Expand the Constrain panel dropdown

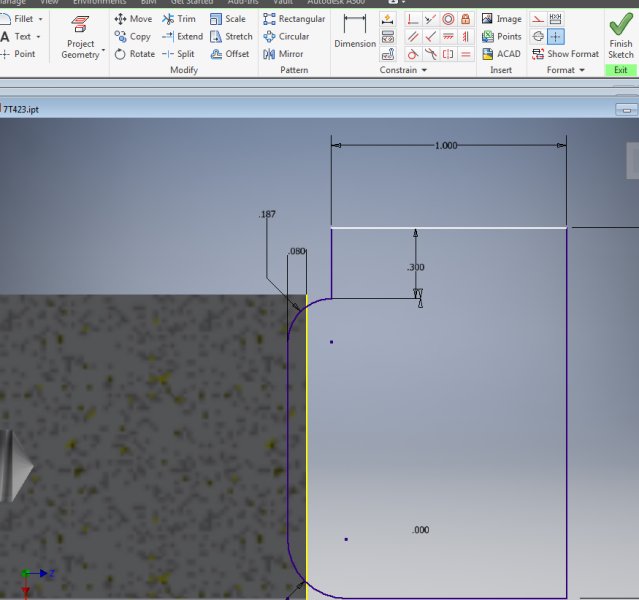coord(424,70)
